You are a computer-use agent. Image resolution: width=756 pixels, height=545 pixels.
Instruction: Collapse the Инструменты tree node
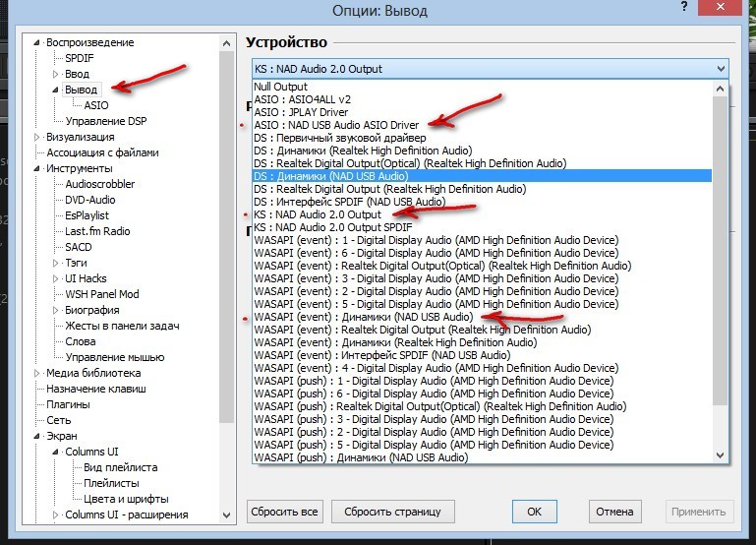click(x=36, y=168)
